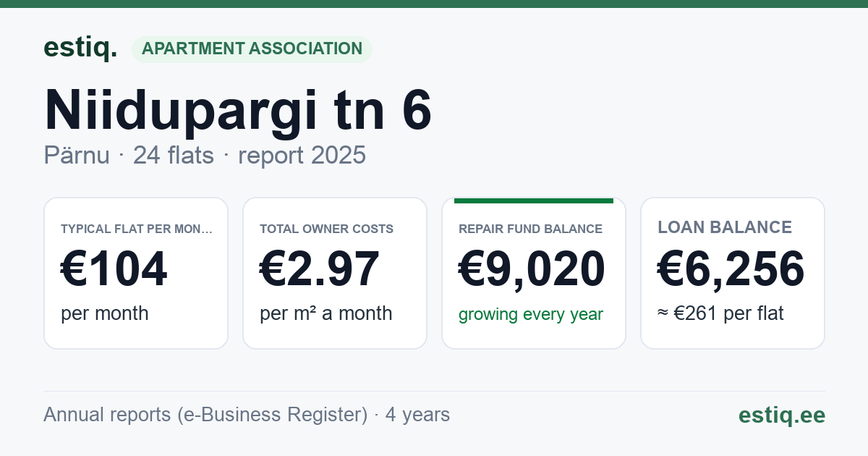Click "per m² a month" text
This screenshot has width=868, height=456.
click(326, 313)
